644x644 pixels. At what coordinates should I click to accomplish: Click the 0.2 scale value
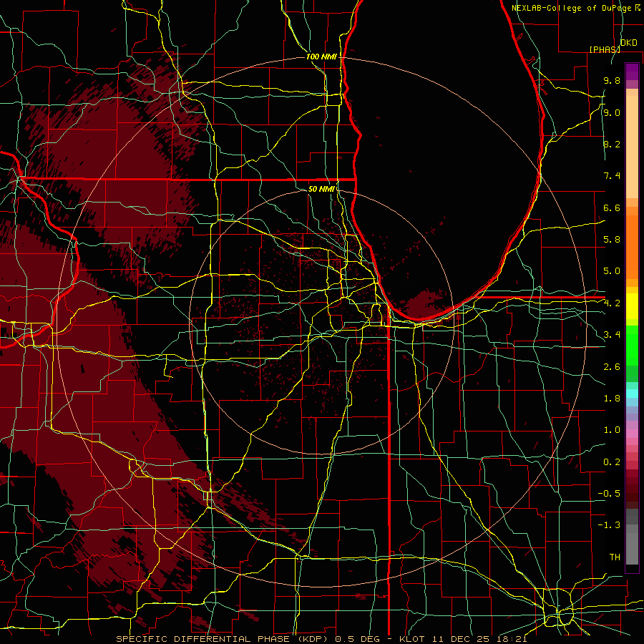(612, 462)
